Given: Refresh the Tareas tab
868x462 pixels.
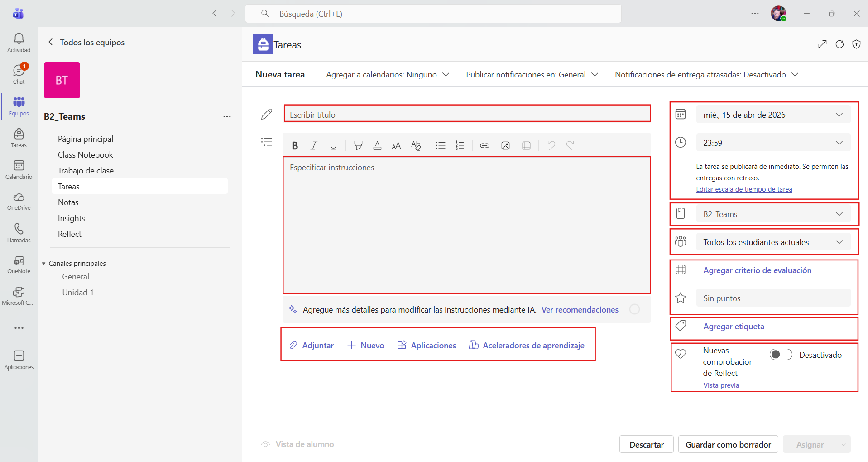Looking at the screenshot, I should pos(839,44).
